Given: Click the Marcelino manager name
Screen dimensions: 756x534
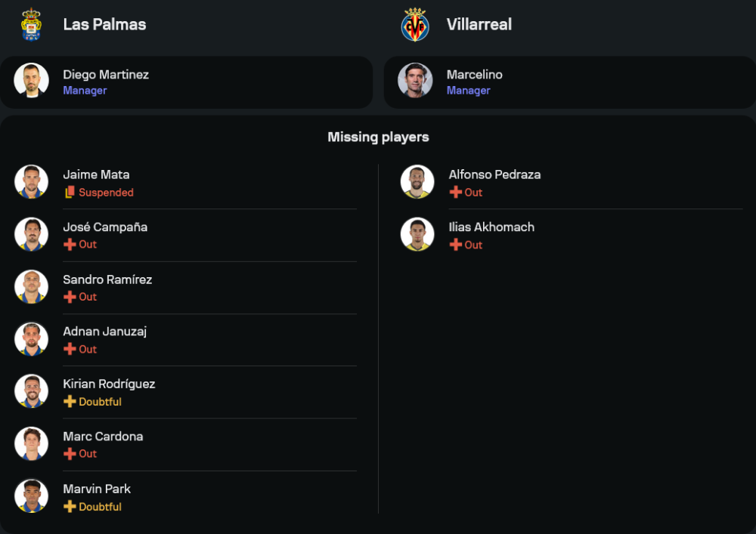Looking at the screenshot, I should point(474,75).
